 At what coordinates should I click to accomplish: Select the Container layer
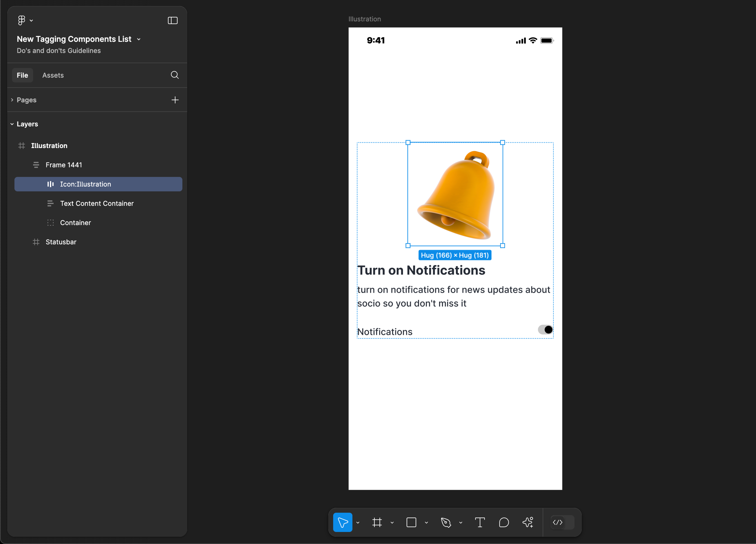point(98,223)
